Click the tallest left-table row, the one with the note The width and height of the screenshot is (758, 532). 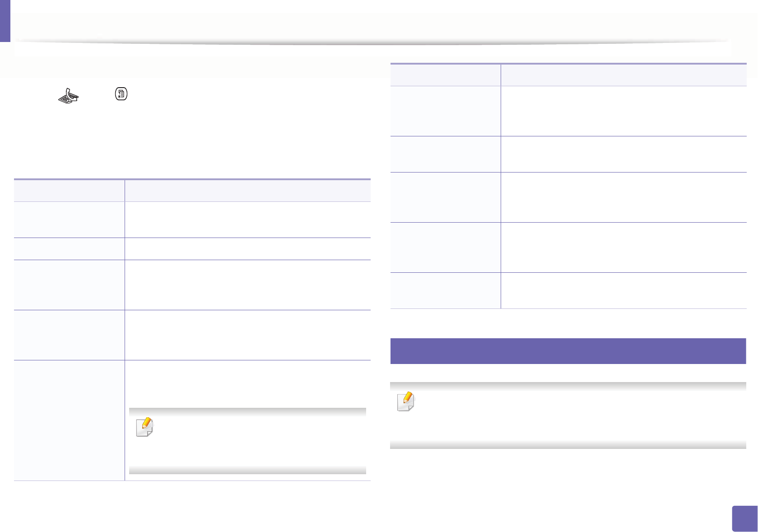[192, 420]
